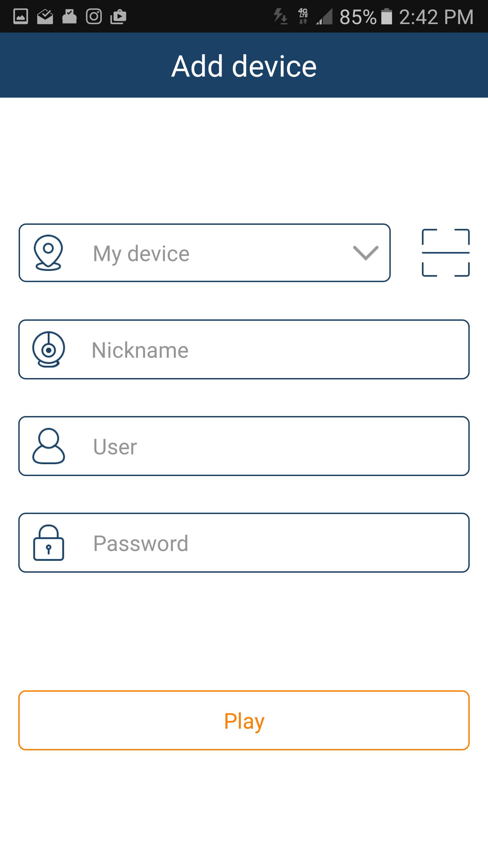The image size is (488, 868).
Task: Tap the signal strength indicator
Action: click(x=324, y=17)
